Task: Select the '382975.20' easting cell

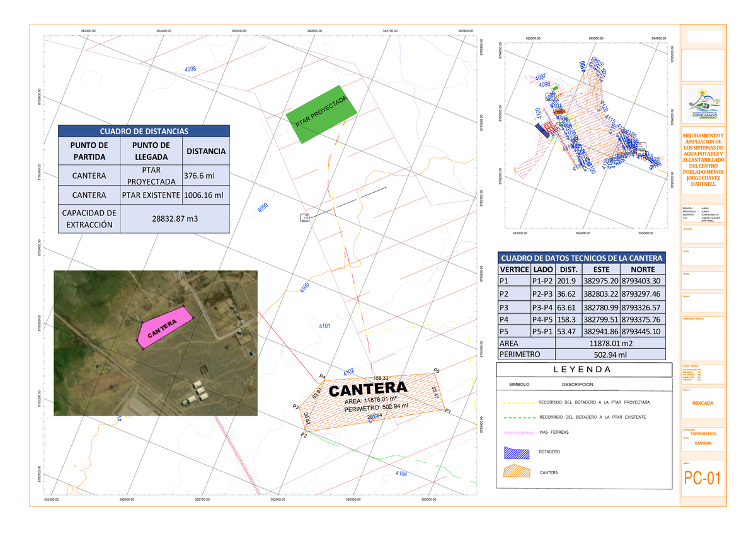Action: [x=602, y=281]
